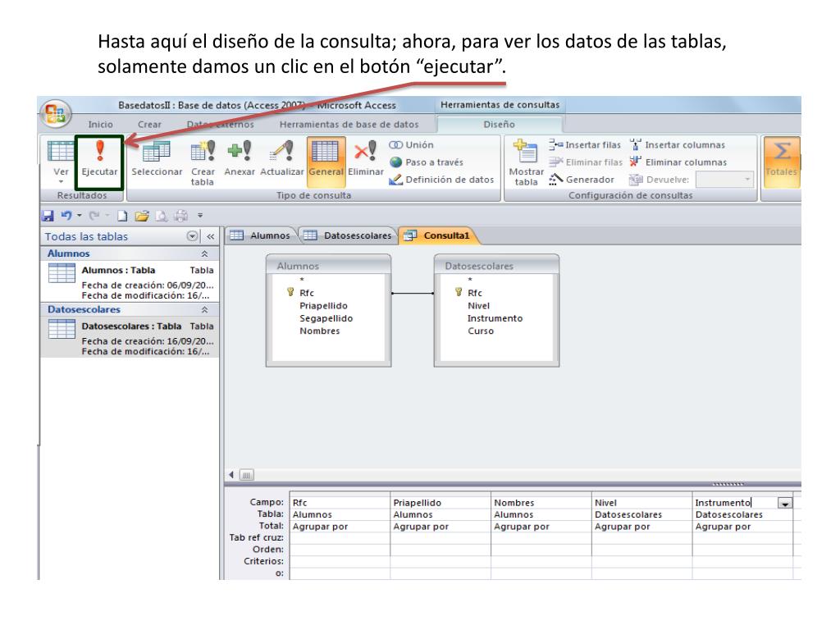Customize quick access toolbar dropdown
Screen dimensions: 840x630
coord(200,216)
